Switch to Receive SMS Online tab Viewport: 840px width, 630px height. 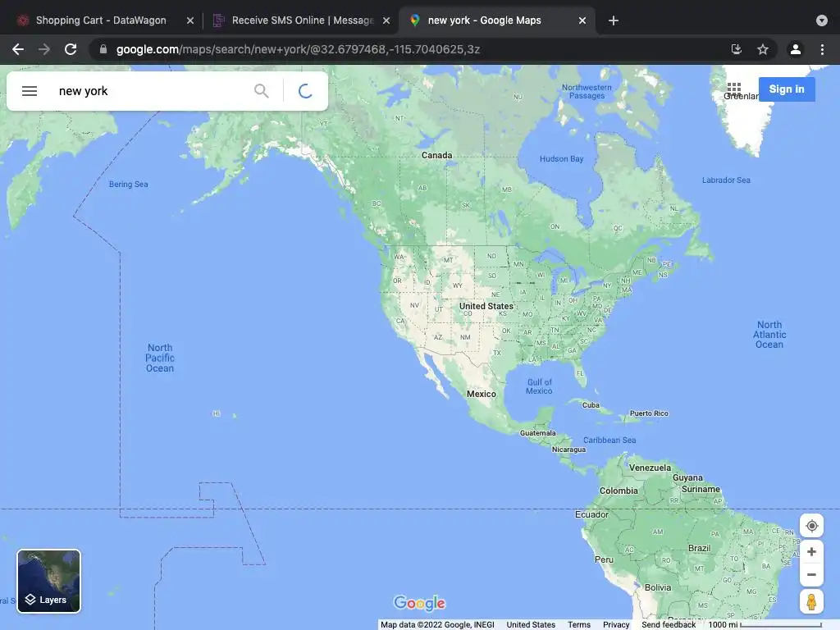click(x=301, y=21)
